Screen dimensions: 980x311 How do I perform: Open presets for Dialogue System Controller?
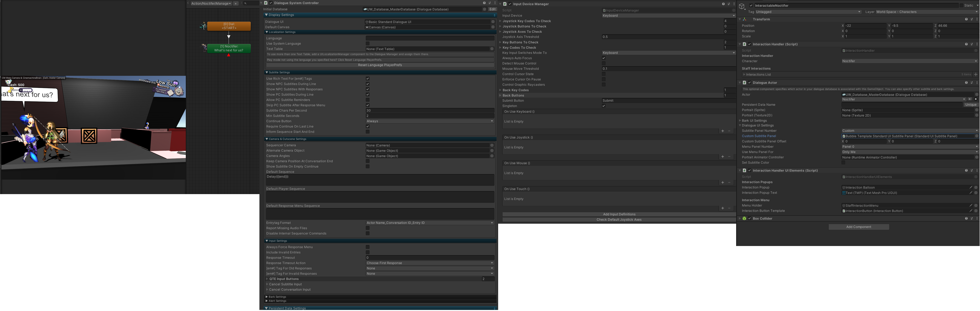click(x=490, y=3)
